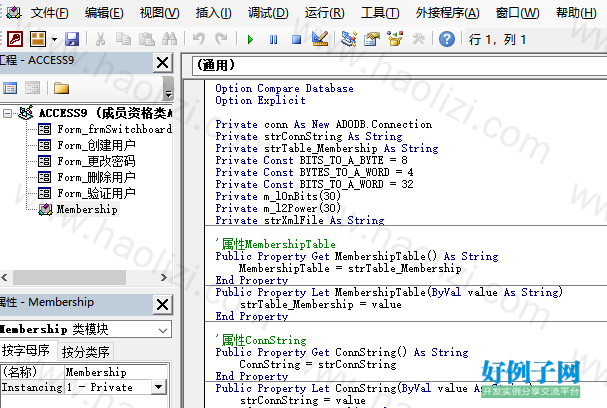Switch to the 按字母序 tab
607x408 pixels.
tap(26, 351)
